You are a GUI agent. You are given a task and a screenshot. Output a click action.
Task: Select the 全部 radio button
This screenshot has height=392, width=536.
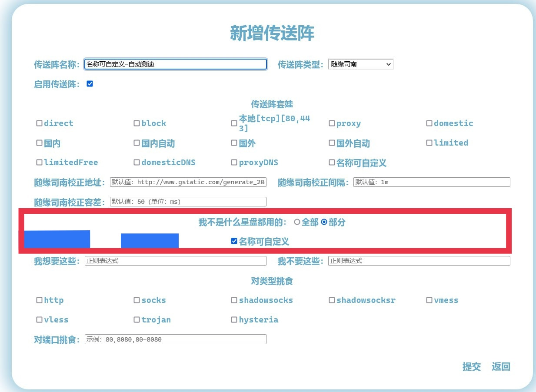297,222
